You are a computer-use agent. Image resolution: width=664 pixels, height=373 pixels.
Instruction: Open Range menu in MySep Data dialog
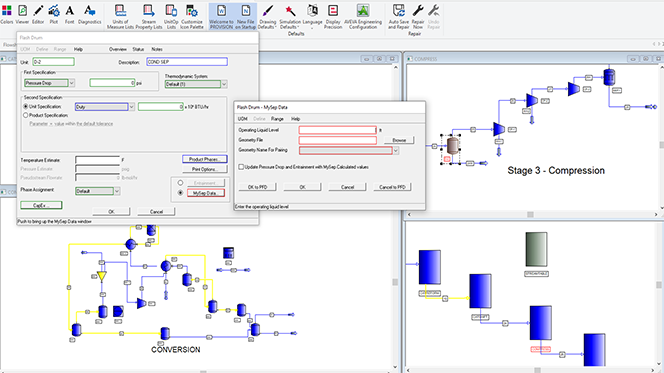click(x=277, y=119)
